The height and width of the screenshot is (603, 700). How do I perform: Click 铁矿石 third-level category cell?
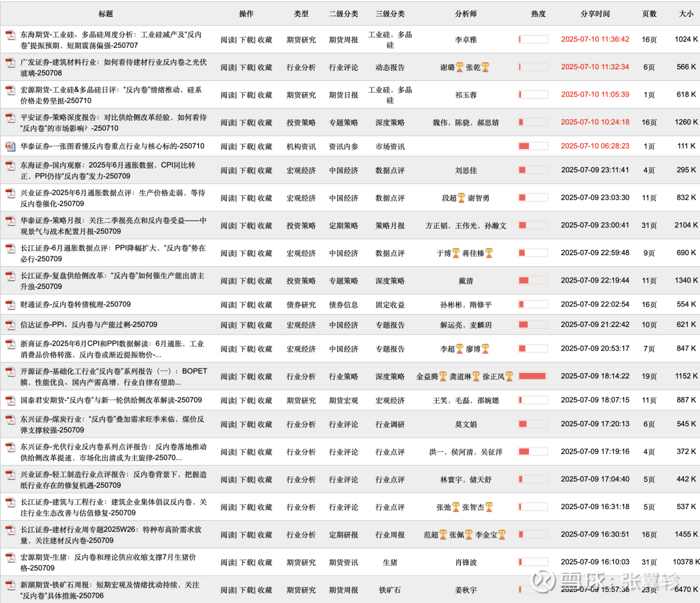click(390, 590)
